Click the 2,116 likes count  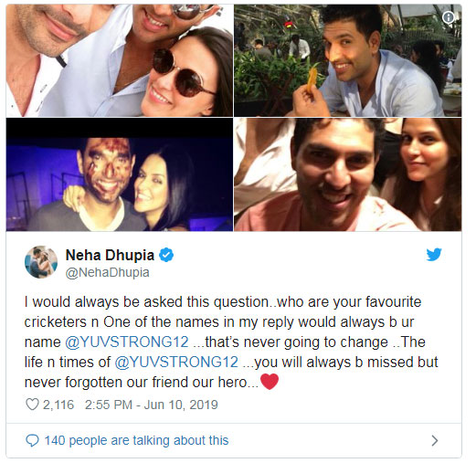58,405
